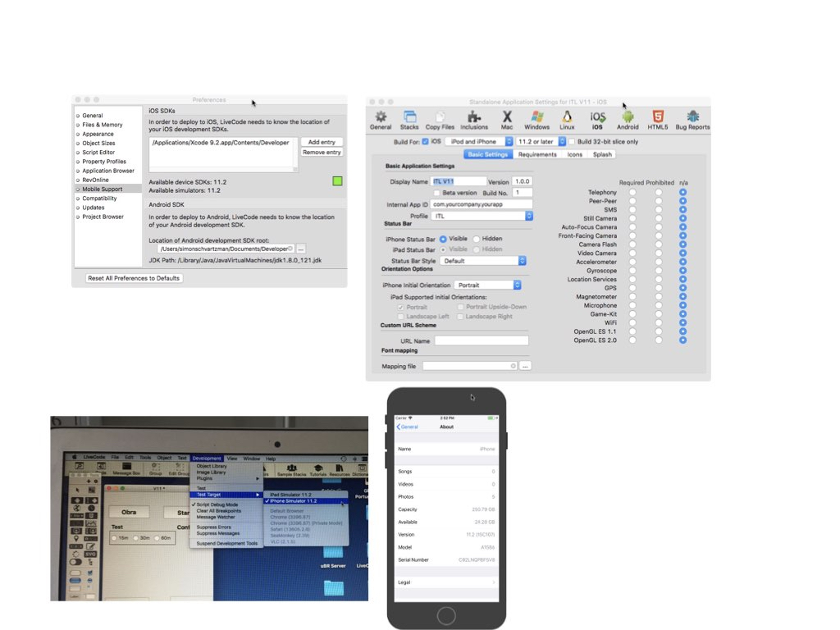Screen dimensions: 840x630
Task: Click the Add entry button
Action: [x=322, y=142]
